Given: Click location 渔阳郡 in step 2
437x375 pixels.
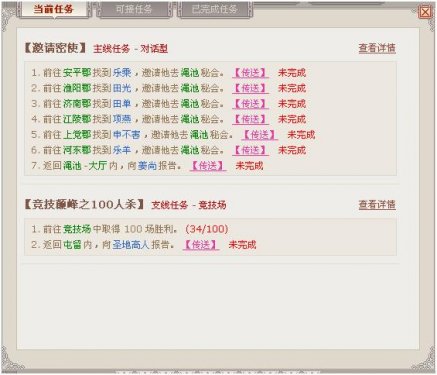Looking at the screenshot, I should coord(77,88).
